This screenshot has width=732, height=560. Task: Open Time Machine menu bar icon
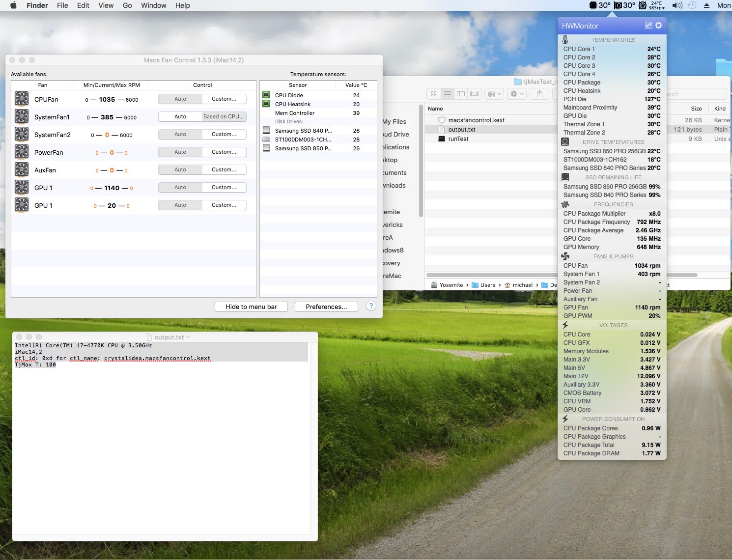pos(692,5)
